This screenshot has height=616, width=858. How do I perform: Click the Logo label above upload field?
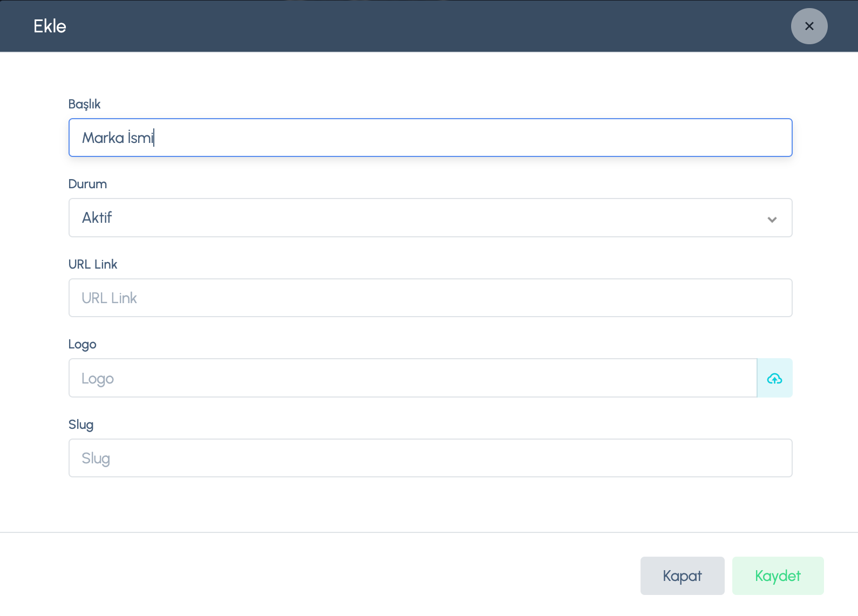click(x=82, y=344)
